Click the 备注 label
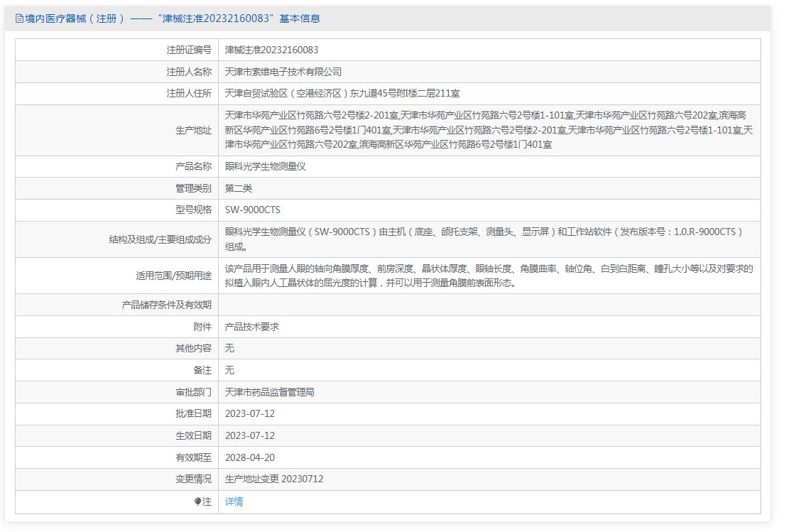The height and width of the screenshot is (532, 789). click(x=203, y=370)
